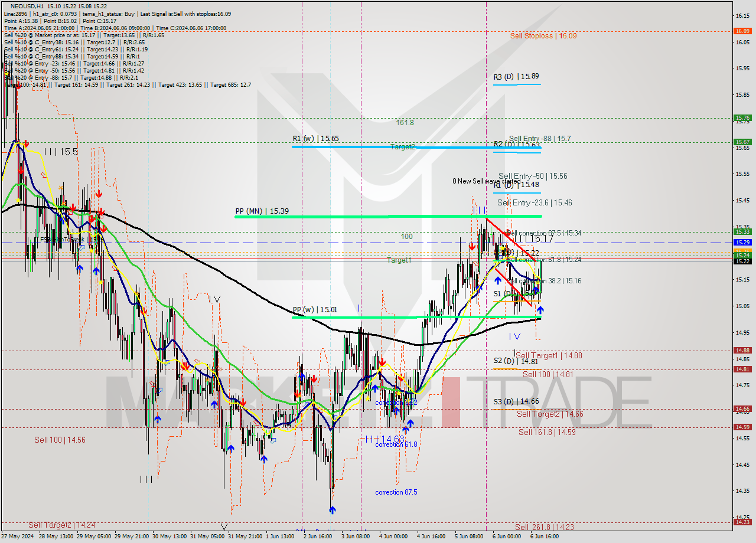The width and height of the screenshot is (756, 543).
Task: Click the 'S3 (D) | 14.66' support label
Action: point(516,401)
